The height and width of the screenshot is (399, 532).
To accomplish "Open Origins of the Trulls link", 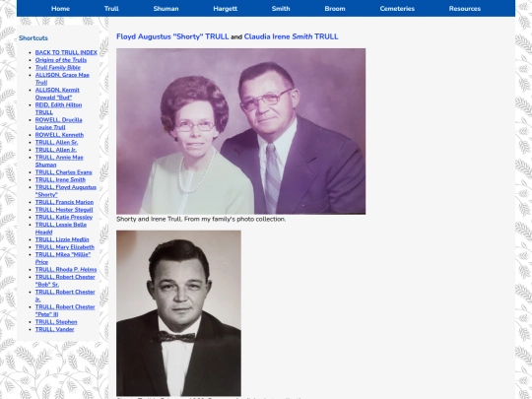I will [61, 60].
